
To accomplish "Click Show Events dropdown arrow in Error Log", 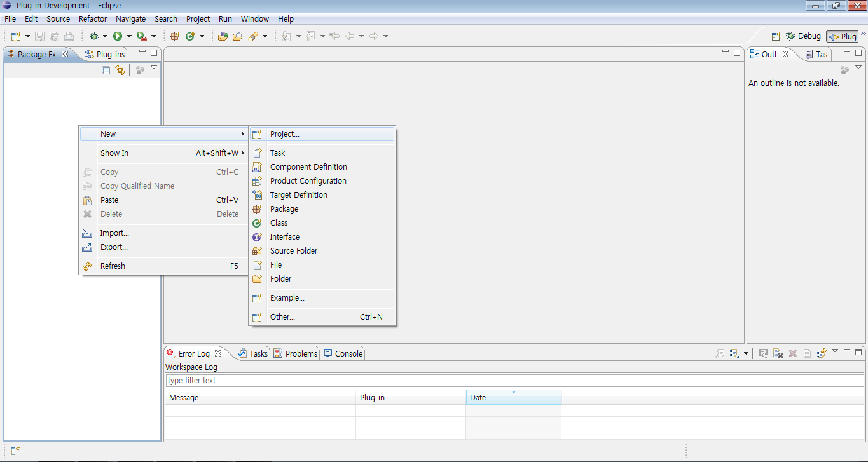I will click(746, 354).
